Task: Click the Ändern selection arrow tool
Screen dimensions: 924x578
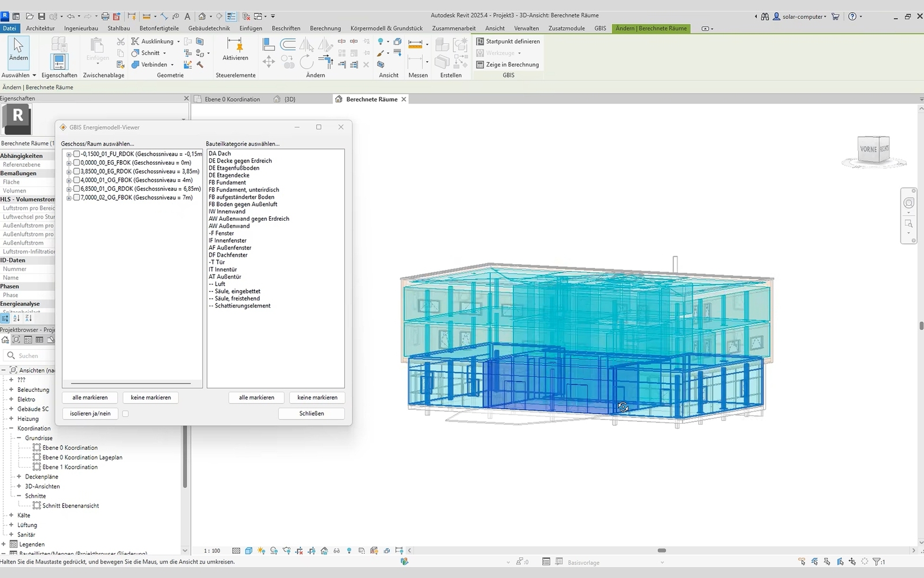Action: tap(18, 49)
